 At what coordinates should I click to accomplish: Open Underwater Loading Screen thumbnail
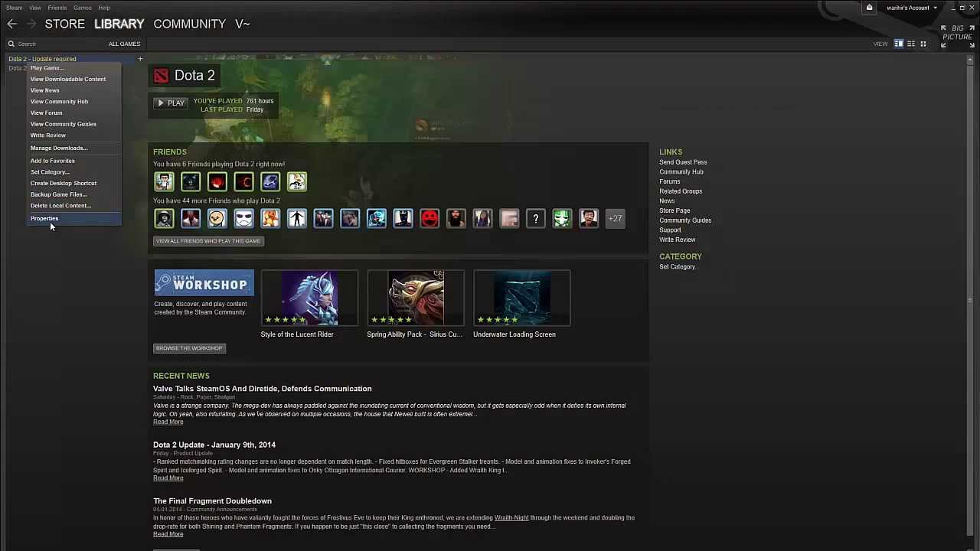521,298
